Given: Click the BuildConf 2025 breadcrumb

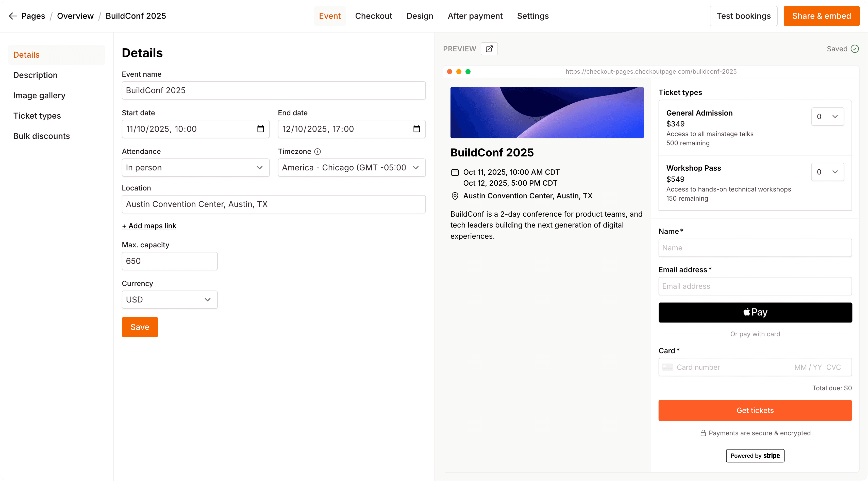Looking at the screenshot, I should pos(136,16).
